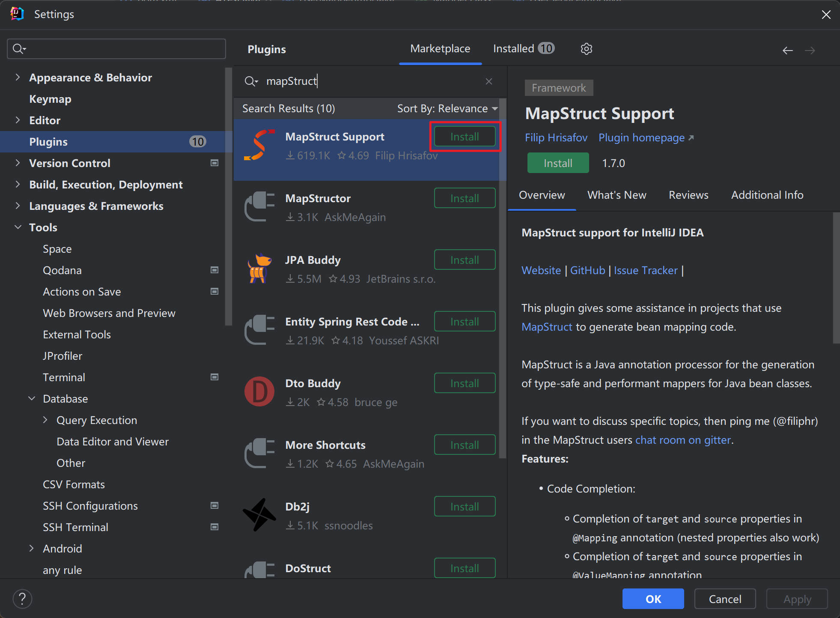Open the Sort By Relevance dropdown
The image size is (840, 618).
click(x=447, y=109)
